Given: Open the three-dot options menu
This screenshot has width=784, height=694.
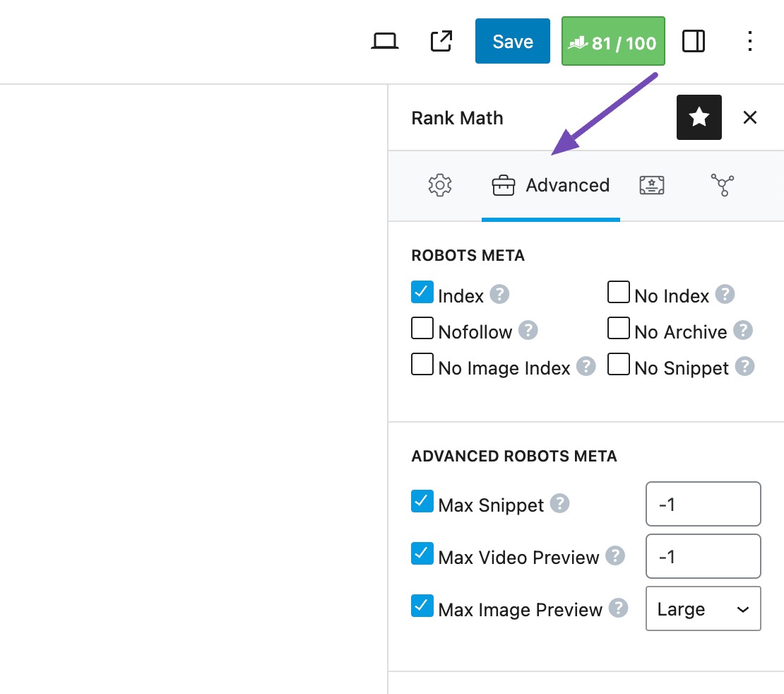Looking at the screenshot, I should point(749,41).
